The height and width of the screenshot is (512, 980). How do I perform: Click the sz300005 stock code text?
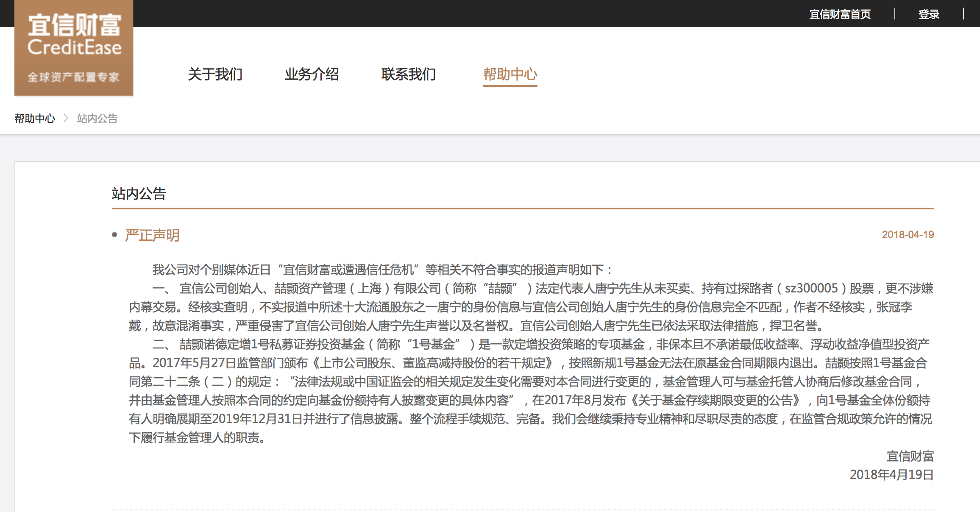pos(811,288)
